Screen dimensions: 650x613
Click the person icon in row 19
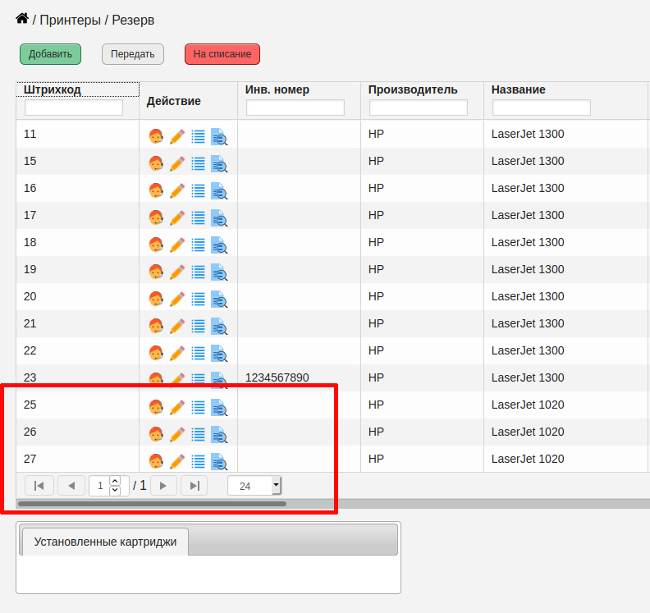point(156,272)
